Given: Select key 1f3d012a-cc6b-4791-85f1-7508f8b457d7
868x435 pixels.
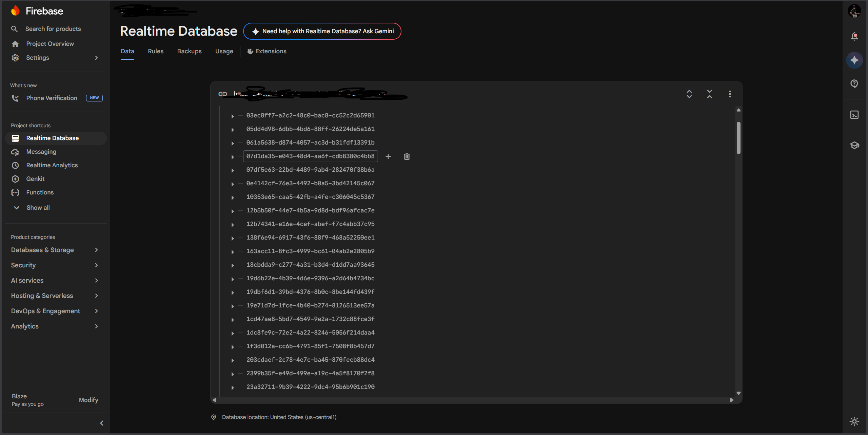Looking at the screenshot, I should point(311,346).
